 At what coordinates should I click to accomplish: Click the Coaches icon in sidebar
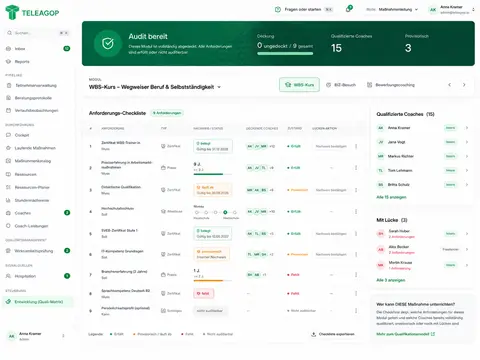coord(9,213)
